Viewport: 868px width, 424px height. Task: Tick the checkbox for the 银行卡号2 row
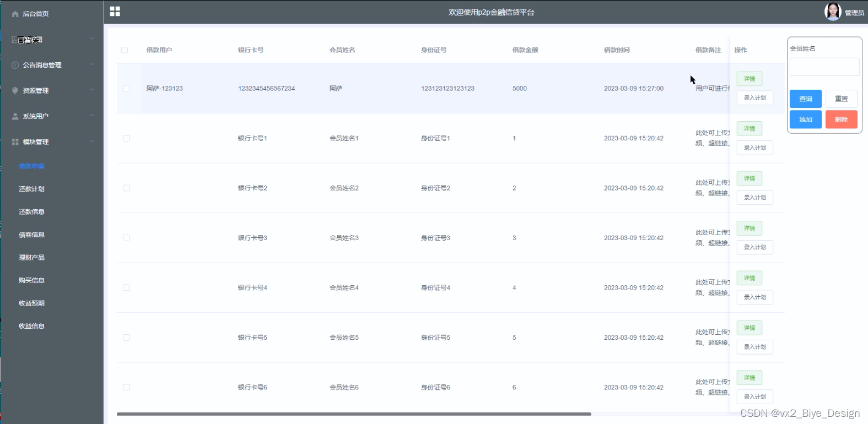126,188
